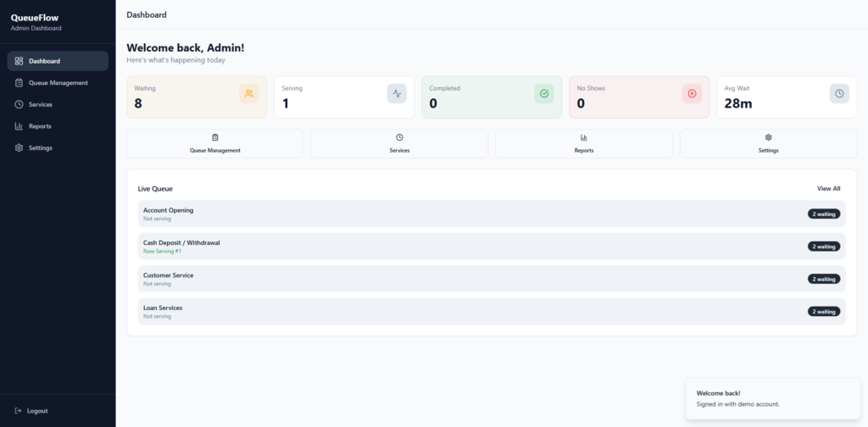Click View All in Live Queue
868x427 pixels.
828,189
